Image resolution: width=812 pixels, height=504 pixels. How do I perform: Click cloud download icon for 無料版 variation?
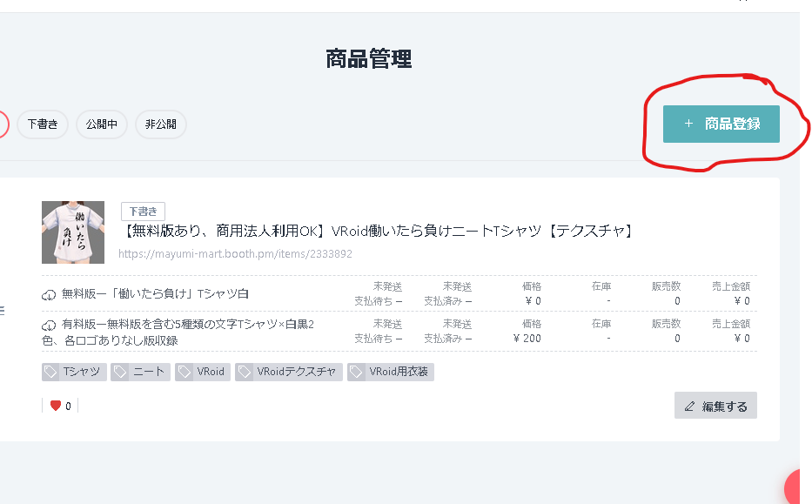50,295
